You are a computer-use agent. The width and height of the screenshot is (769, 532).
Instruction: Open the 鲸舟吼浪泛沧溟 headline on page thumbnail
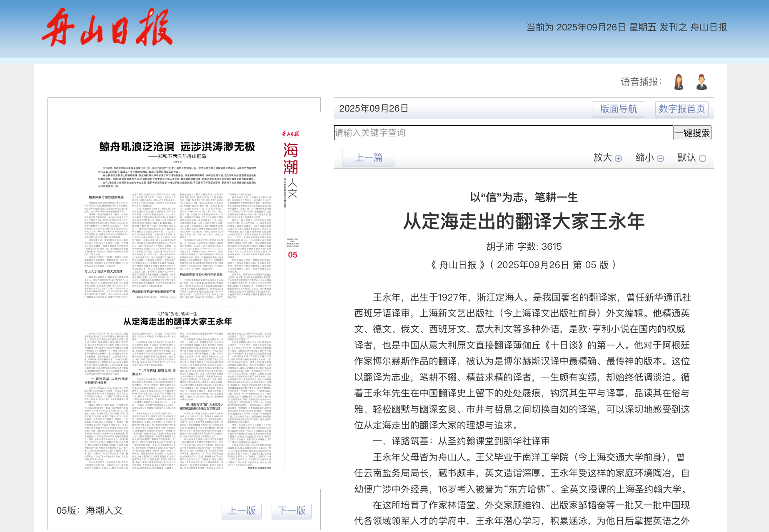click(177, 147)
